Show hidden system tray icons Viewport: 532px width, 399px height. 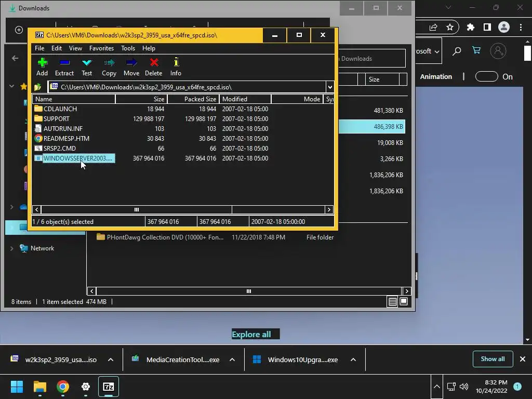[436, 387]
